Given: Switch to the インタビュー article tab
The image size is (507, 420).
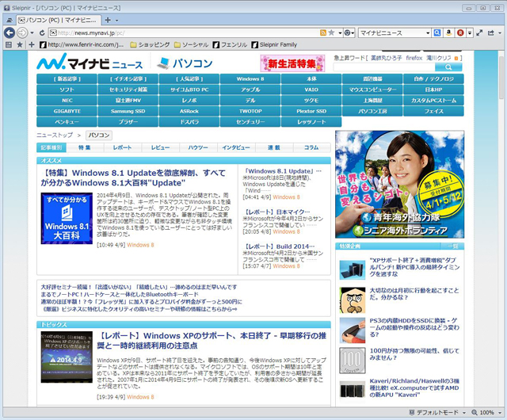Looking at the screenshot, I should pos(236,147).
